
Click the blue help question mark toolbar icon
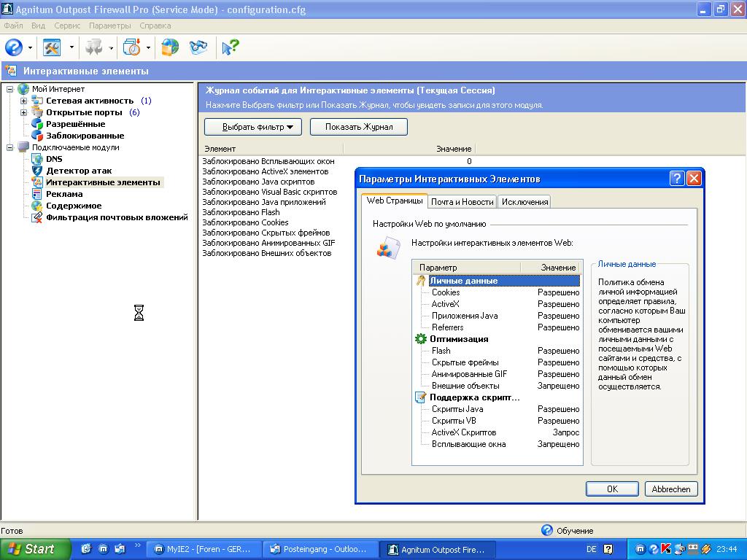14,47
